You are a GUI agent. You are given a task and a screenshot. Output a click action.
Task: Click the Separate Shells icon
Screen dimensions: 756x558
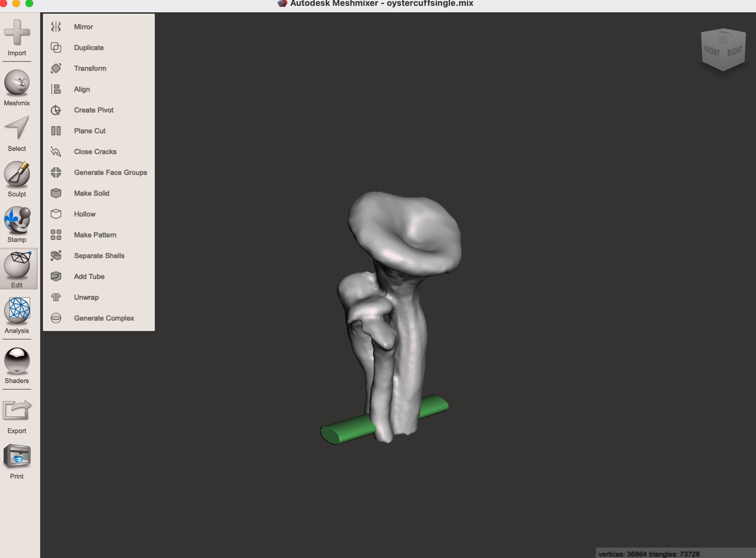(x=56, y=256)
